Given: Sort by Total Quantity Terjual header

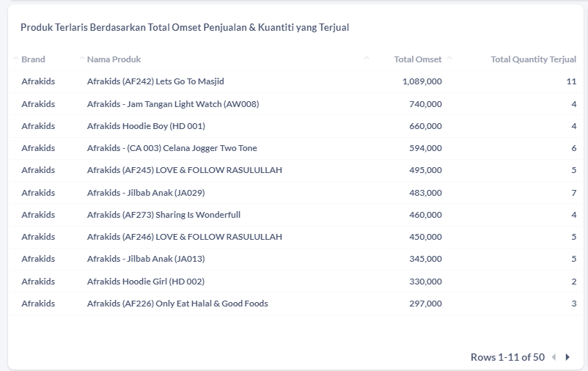Looking at the screenshot, I should [533, 59].
